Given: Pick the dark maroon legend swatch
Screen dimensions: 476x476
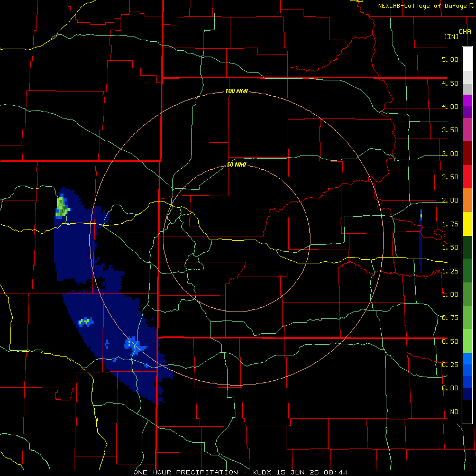Looking at the screenshot, I should 467,153.
